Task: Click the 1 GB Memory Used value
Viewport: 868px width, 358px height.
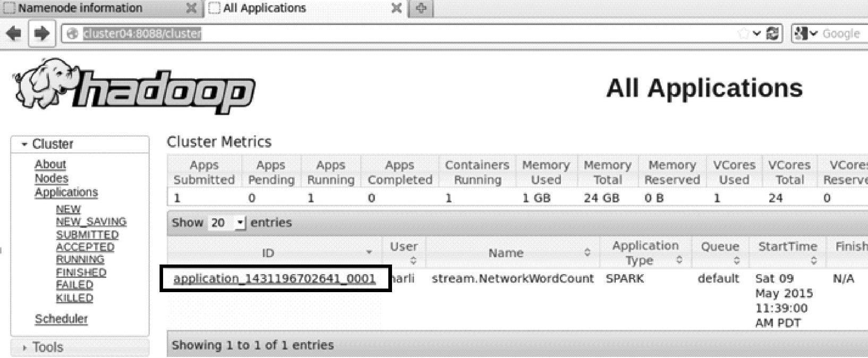Action: (x=536, y=198)
